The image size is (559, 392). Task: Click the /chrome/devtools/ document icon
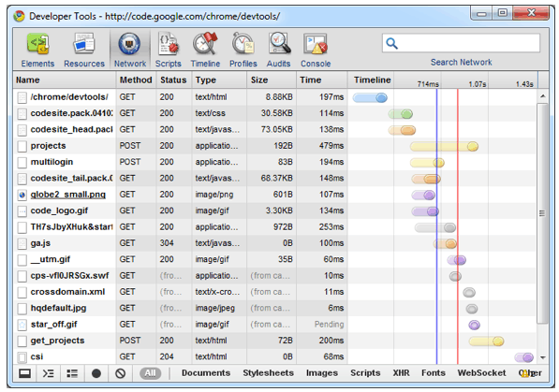pos(22,97)
